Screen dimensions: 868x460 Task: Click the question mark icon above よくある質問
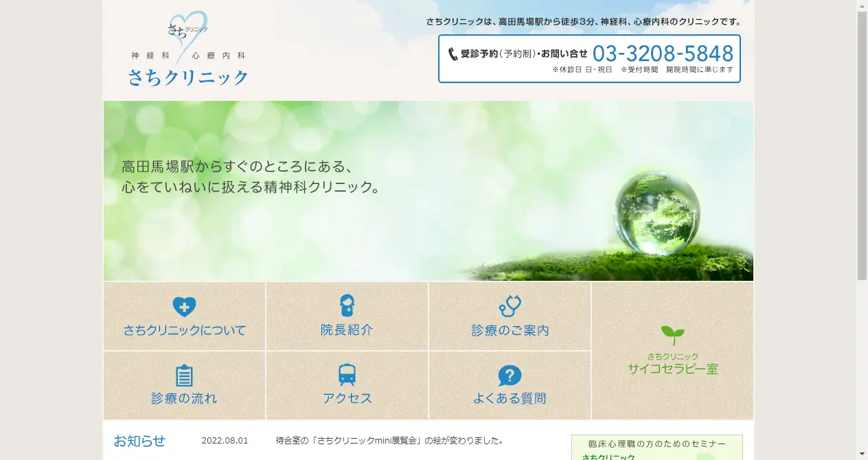click(510, 374)
